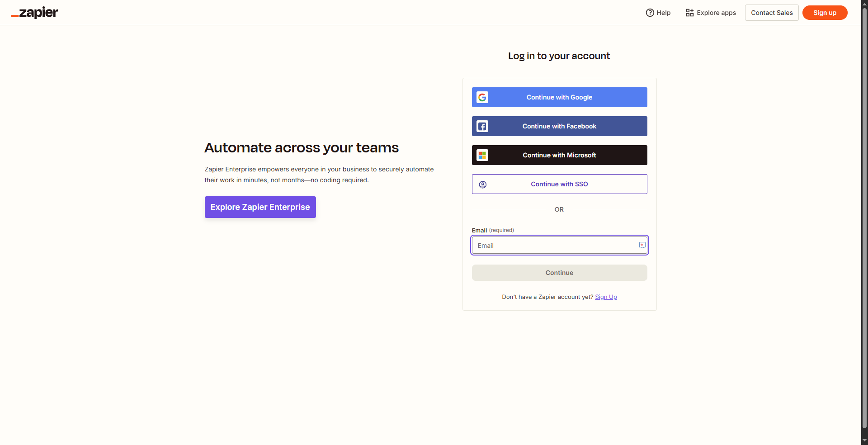Click the Facebook logo icon
Image resolution: width=868 pixels, height=445 pixels.
482,126
